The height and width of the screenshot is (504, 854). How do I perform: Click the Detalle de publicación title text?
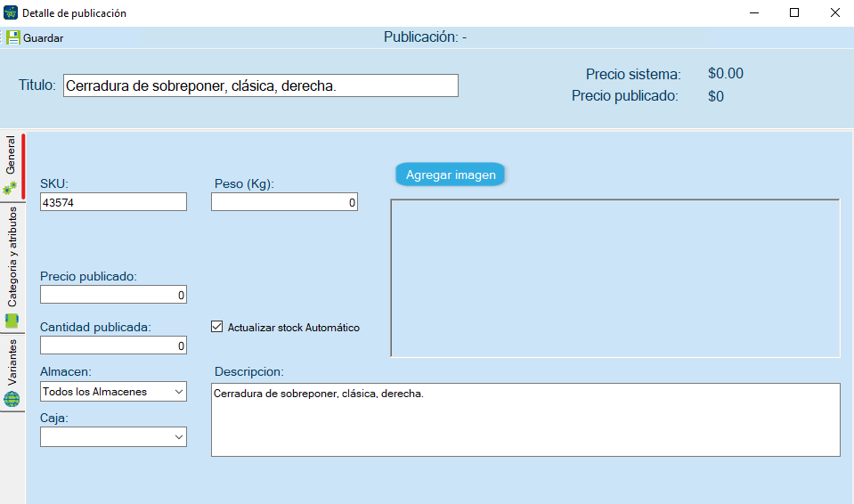coord(74,13)
